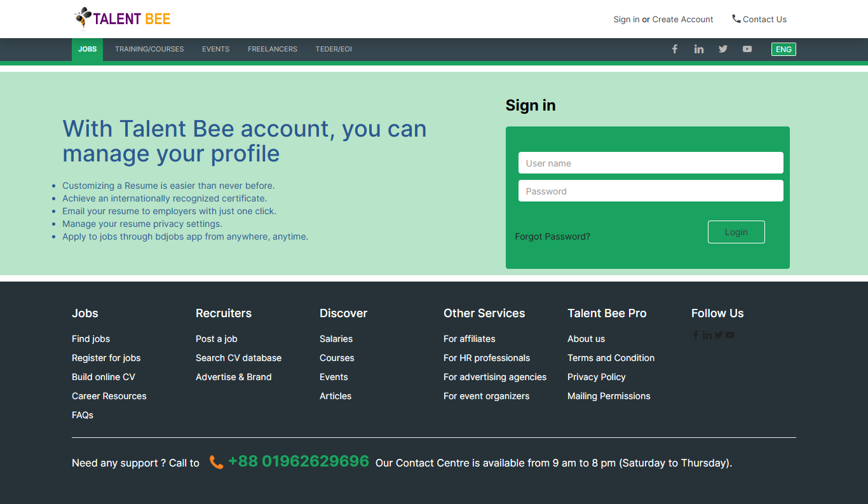Screen dimensions: 868x504
Task: Go to the FREELANCERS menu item
Action: point(273,49)
